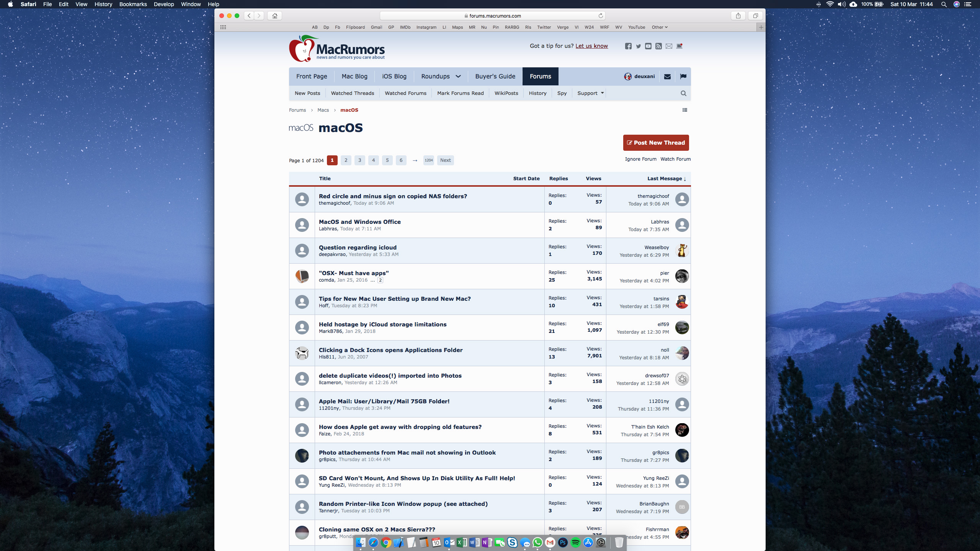Open MacRumors Twitter icon

click(638, 46)
